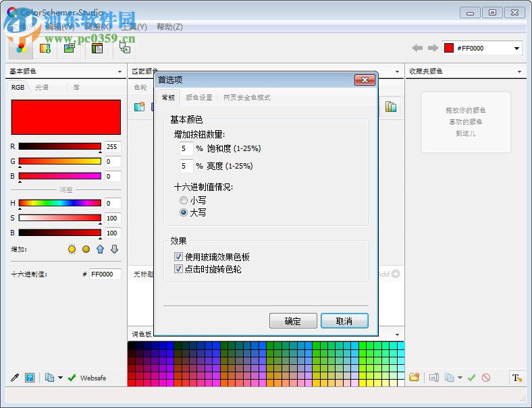Click the saturation percent input field
Screen dimensions: 532x408
click(x=186, y=148)
